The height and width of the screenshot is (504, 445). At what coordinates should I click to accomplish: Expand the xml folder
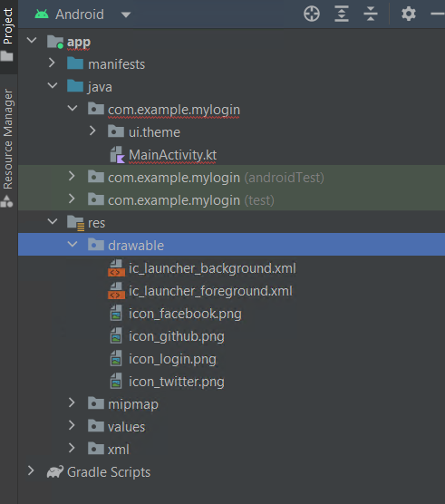(x=72, y=448)
